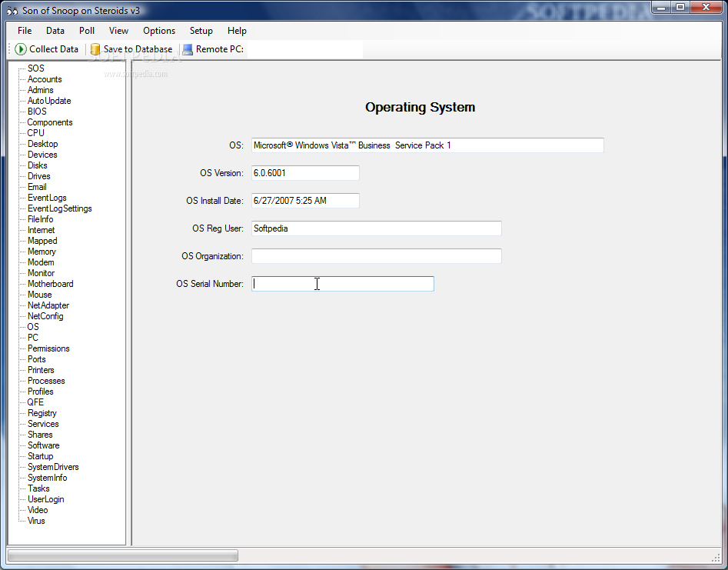Select Profiles in the tree

41,392
